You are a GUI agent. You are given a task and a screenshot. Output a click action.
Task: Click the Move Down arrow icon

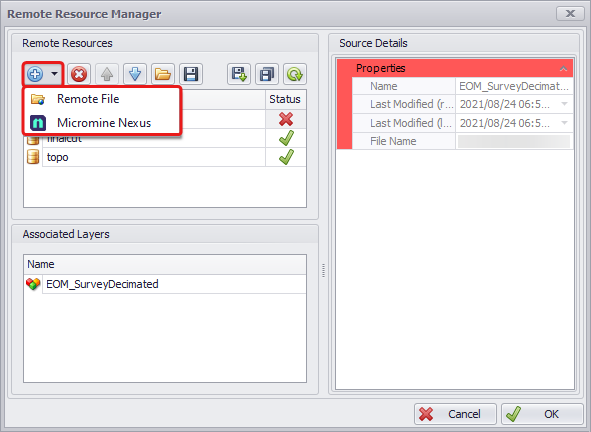[135, 74]
